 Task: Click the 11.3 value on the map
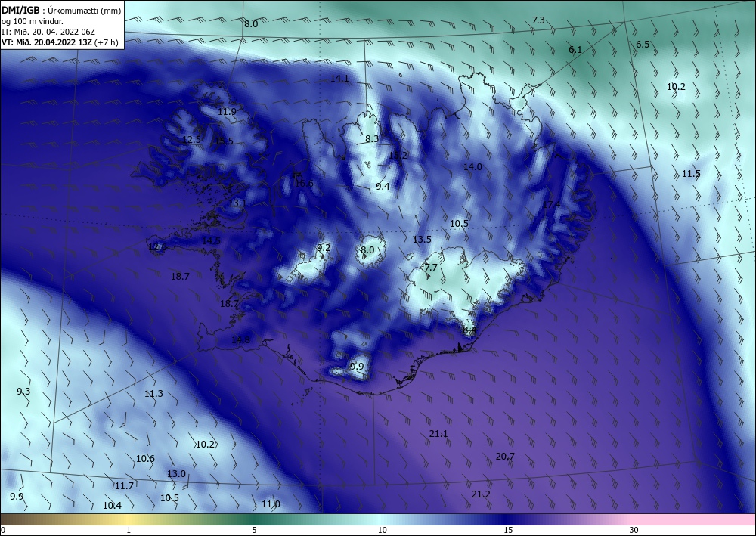point(153,394)
